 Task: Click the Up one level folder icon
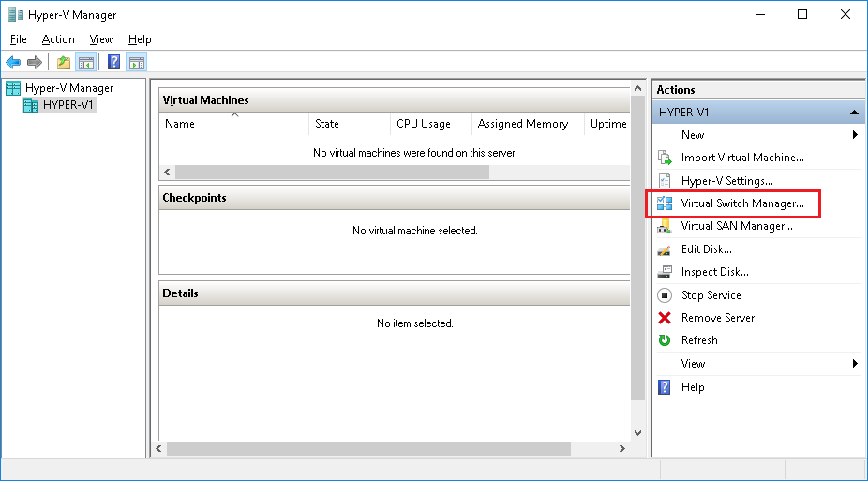click(x=64, y=63)
